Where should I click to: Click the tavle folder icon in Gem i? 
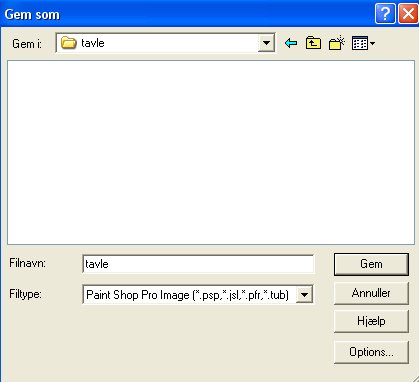69,43
